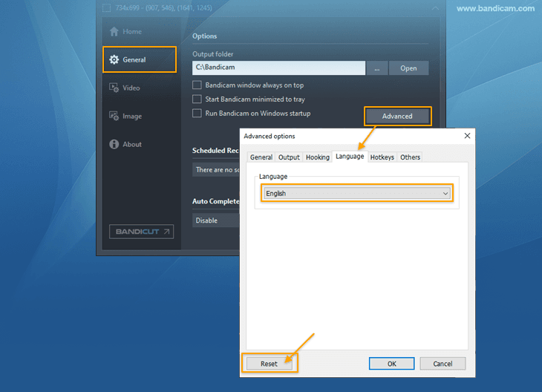542x392 pixels.
Task: Open the Image settings icon
Action: [114, 116]
